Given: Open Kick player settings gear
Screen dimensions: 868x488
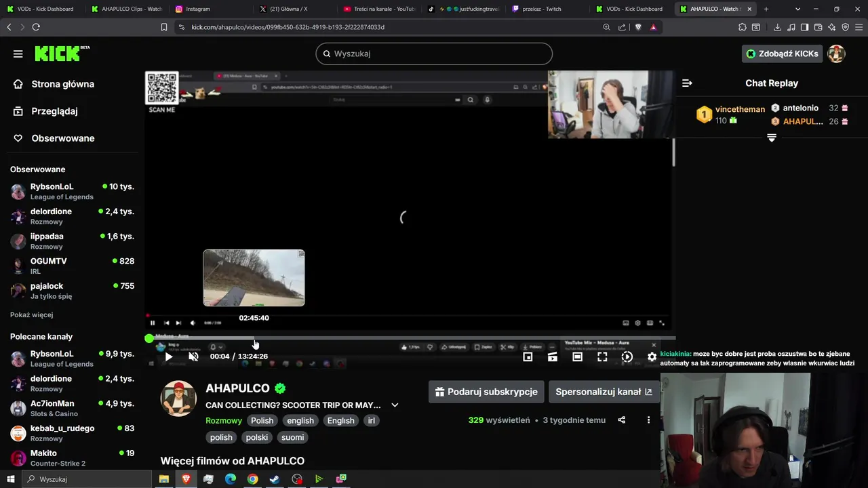Looking at the screenshot, I should [x=652, y=357].
